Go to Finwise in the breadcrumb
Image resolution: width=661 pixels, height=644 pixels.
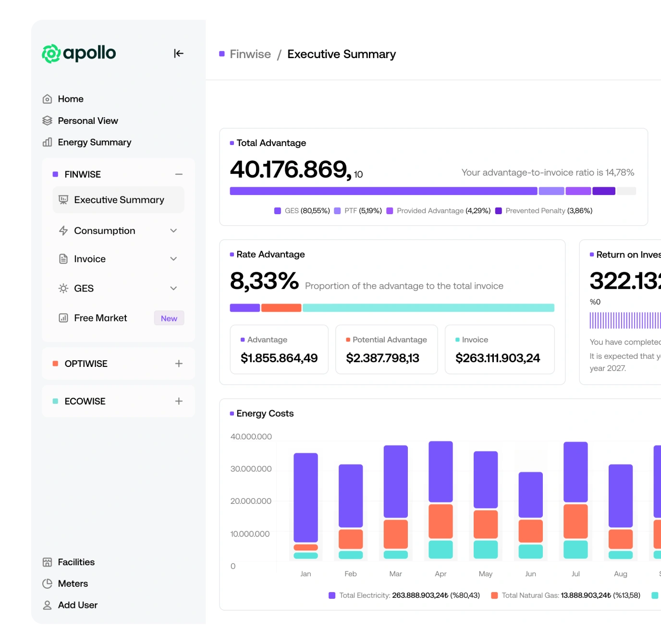pos(250,54)
